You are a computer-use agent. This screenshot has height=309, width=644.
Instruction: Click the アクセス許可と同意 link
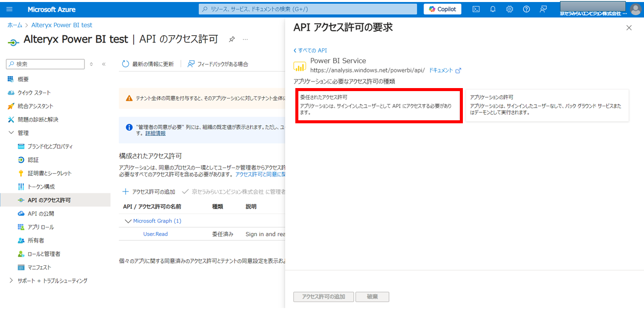[x=261, y=174]
